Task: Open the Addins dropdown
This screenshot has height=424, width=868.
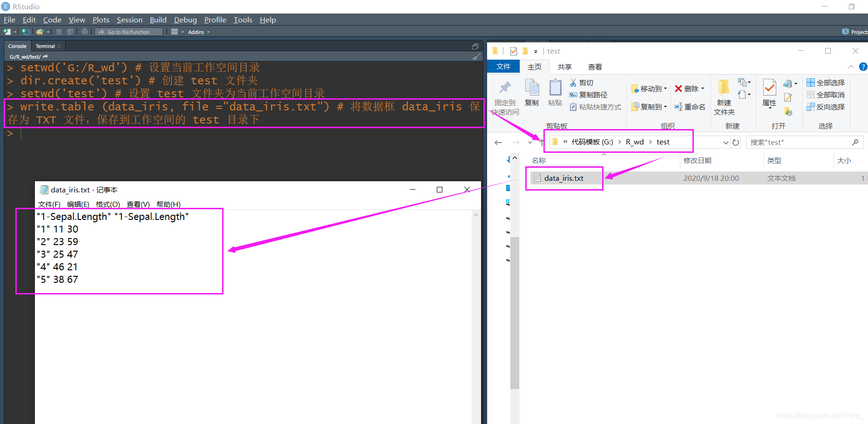Action: pyautogui.click(x=199, y=32)
